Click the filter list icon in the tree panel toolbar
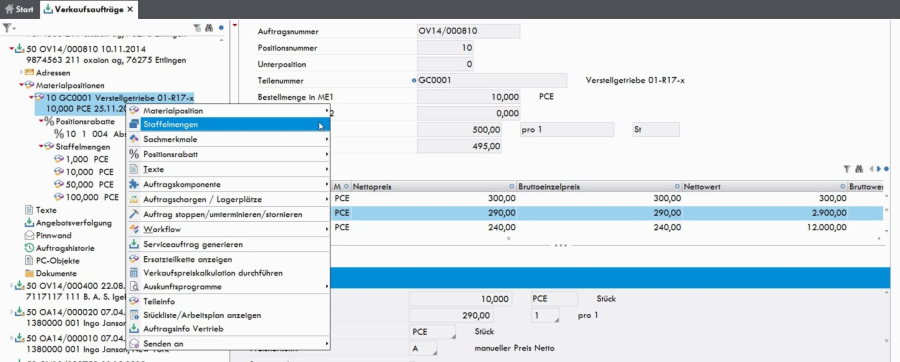The height and width of the screenshot is (362, 900). click(x=198, y=28)
